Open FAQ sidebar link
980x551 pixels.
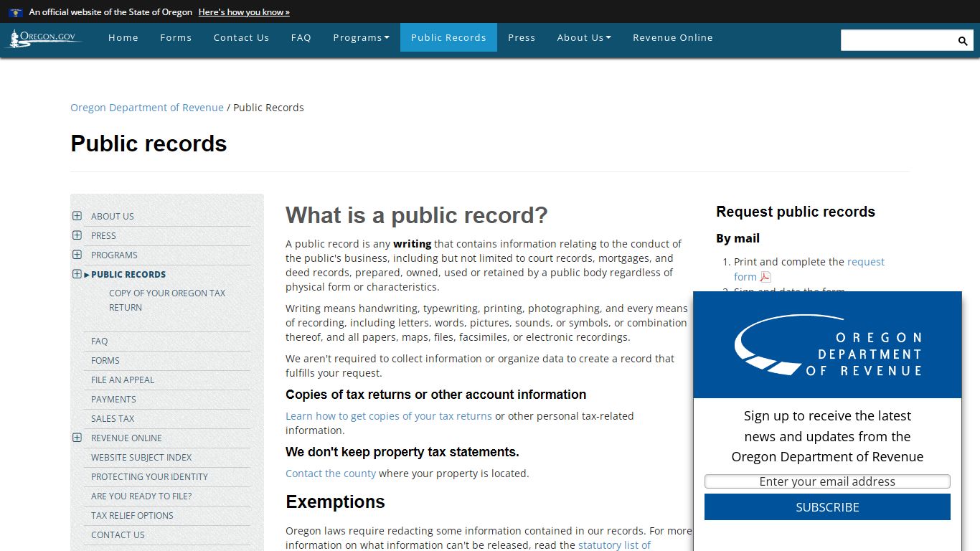point(99,341)
